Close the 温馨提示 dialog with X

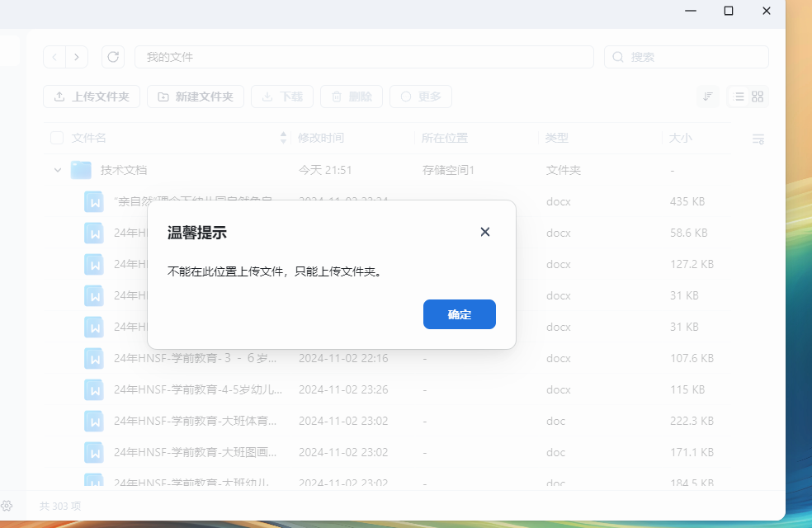point(485,232)
